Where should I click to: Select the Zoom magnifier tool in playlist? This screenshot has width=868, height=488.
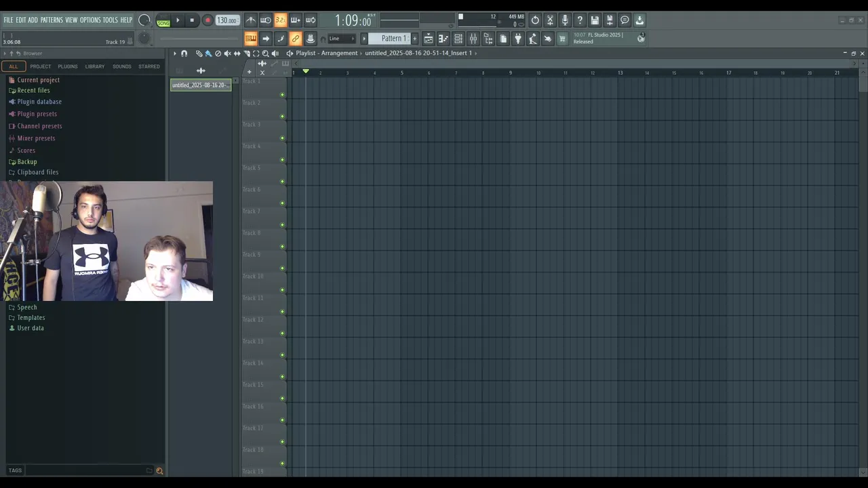265,53
